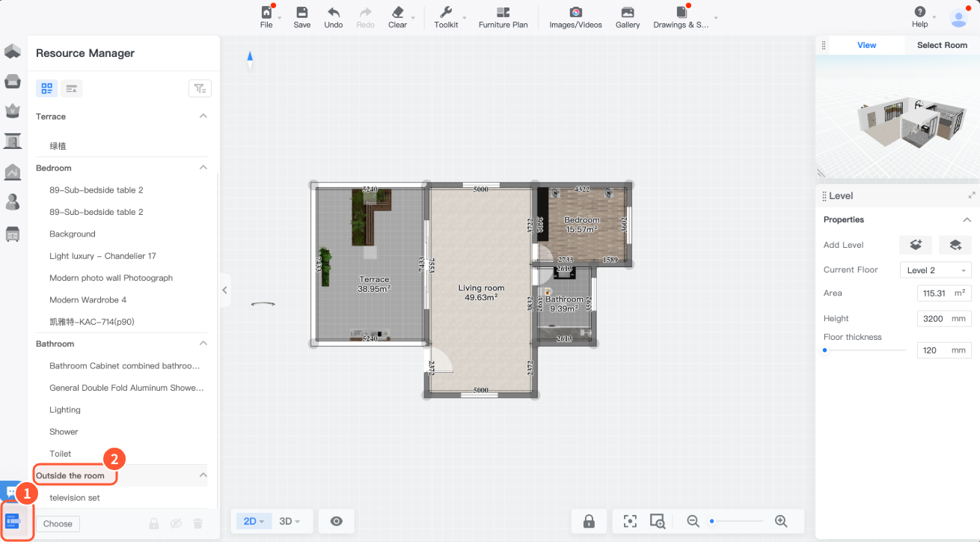Screen dimensions: 980x542
Task: Use the Clear eraser tool
Action: 398,16
